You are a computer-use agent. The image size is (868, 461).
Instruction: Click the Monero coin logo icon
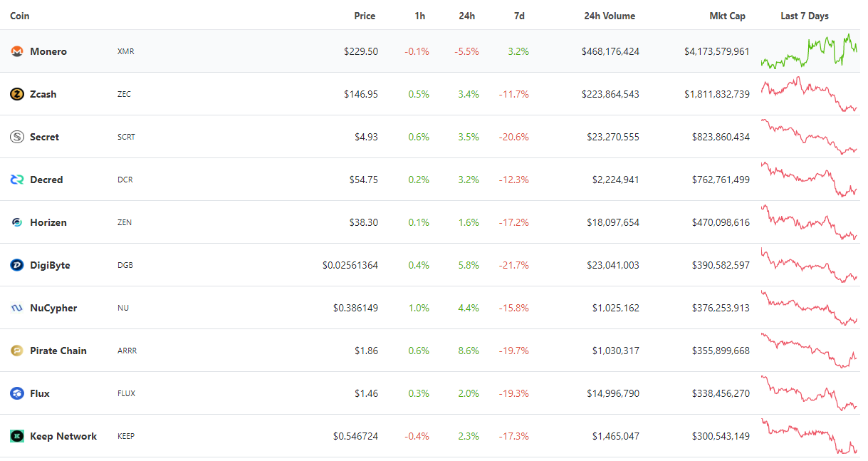tap(17, 51)
